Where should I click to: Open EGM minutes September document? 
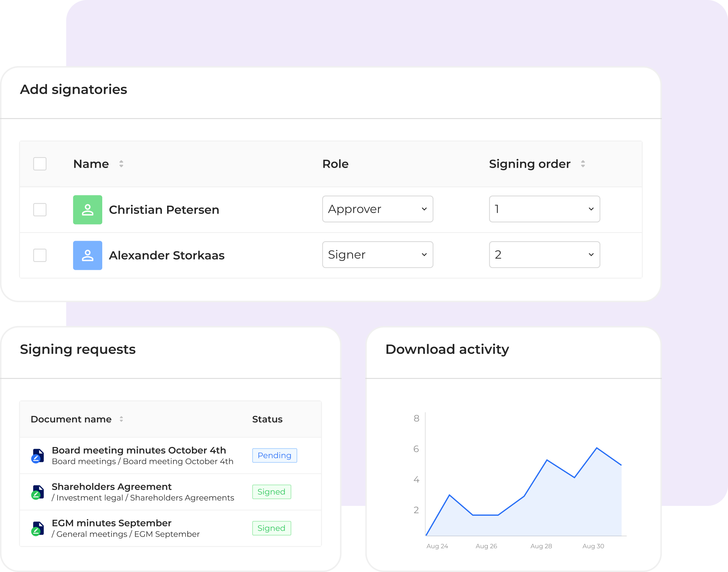click(112, 523)
